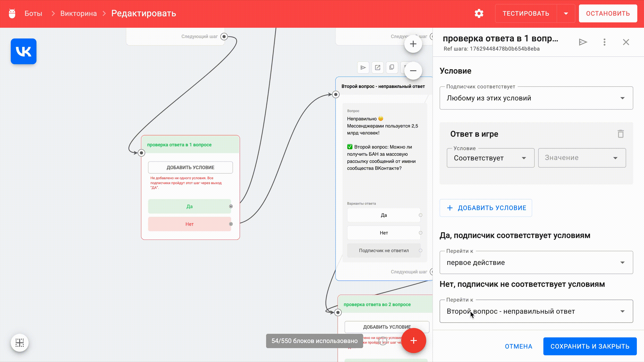
Task: Go to 'Боты' breadcrumb
Action: click(33, 13)
